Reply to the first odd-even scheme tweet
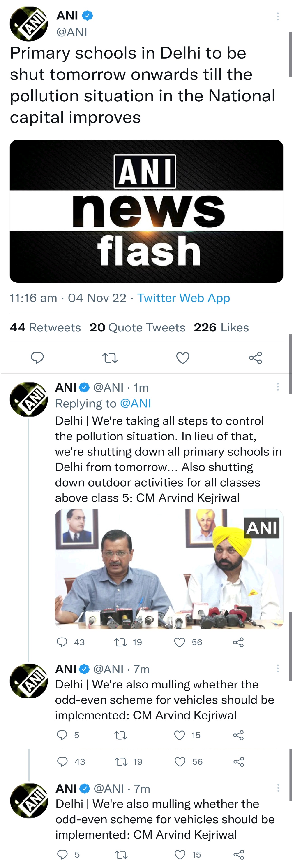 pos(62,735)
